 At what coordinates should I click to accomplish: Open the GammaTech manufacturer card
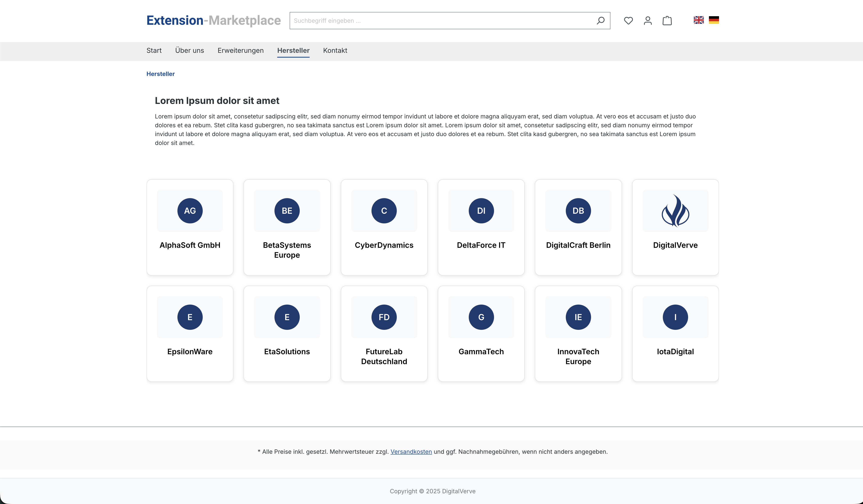(481, 351)
